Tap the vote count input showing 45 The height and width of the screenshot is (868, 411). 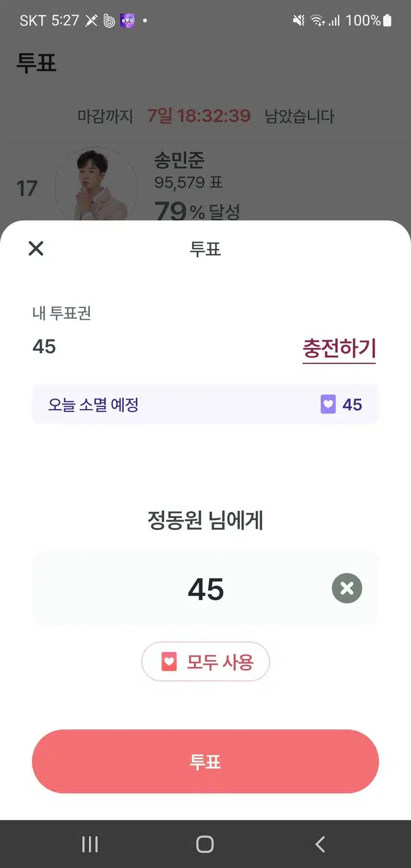pyautogui.click(x=205, y=588)
